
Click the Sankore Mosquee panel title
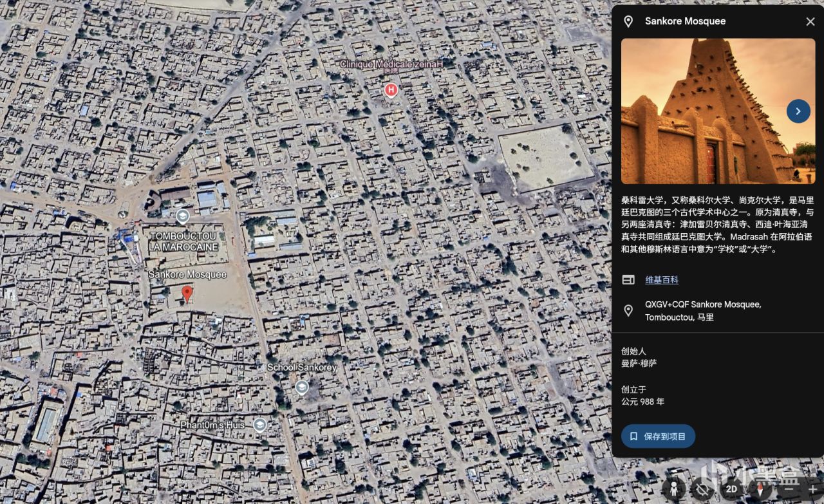pos(686,21)
